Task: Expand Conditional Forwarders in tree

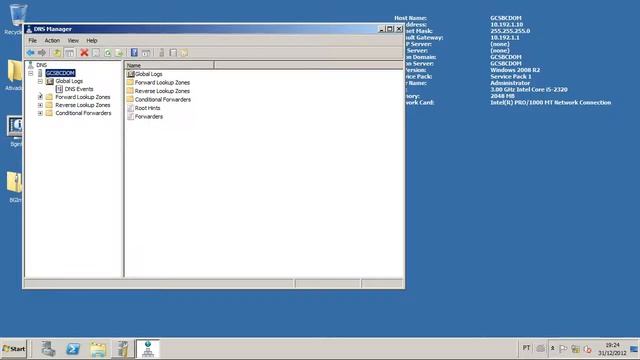Action: (x=40, y=113)
